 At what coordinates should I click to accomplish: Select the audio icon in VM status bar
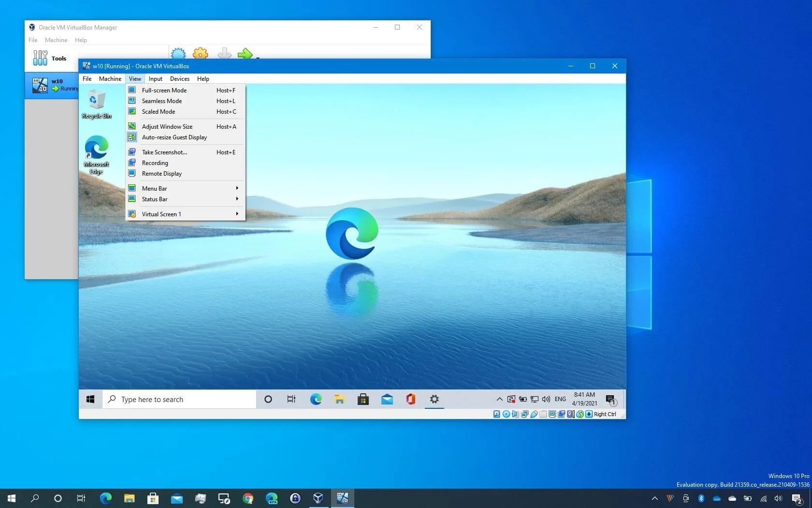pos(515,414)
